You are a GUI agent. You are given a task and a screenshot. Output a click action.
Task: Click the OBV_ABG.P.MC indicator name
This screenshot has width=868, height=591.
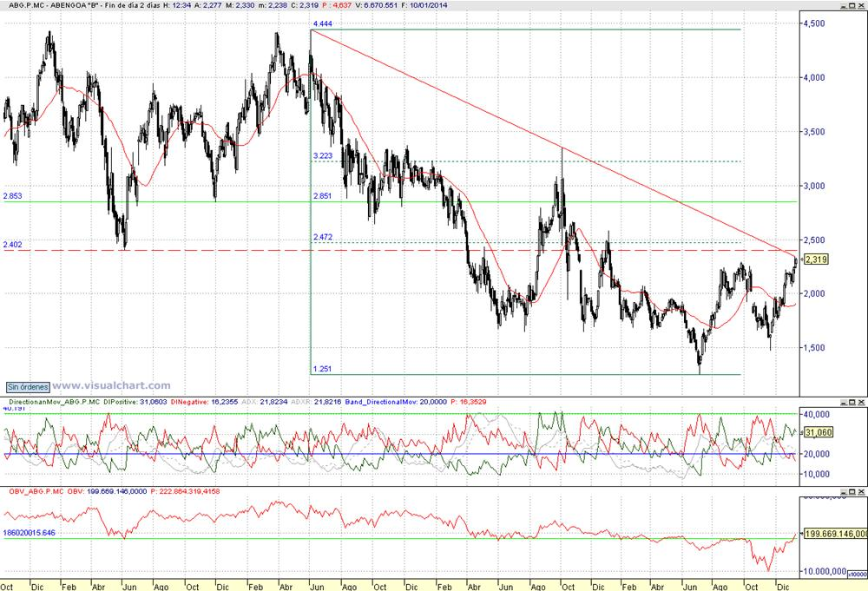coord(36,491)
